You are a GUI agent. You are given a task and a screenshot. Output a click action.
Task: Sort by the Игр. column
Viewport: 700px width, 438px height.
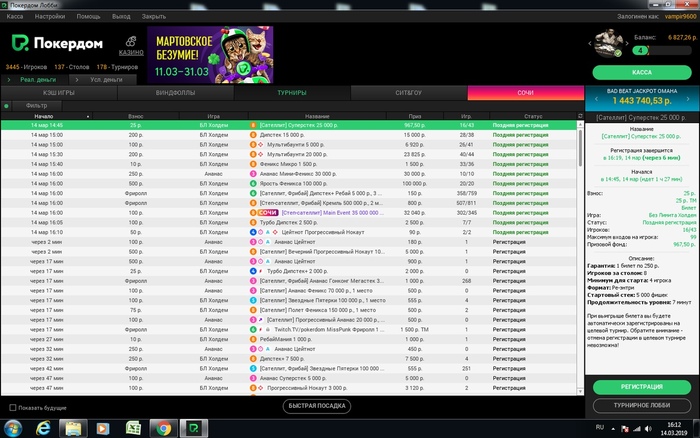[x=467, y=116]
